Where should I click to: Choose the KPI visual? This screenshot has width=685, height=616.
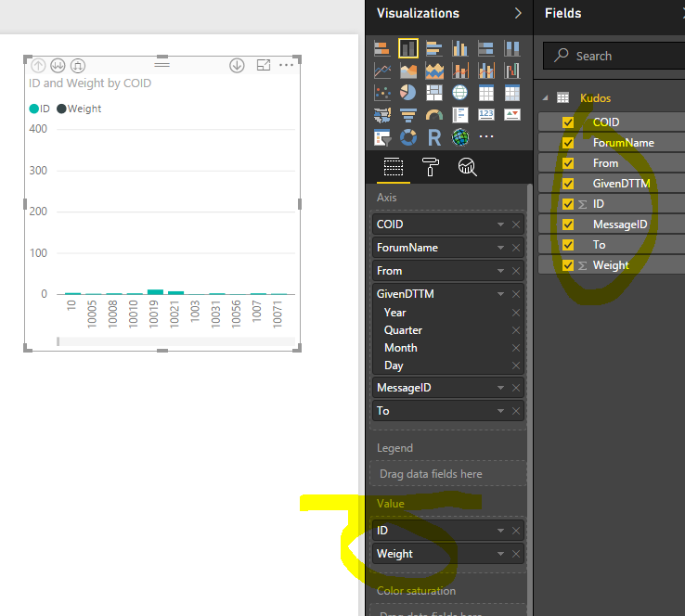coord(511,115)
